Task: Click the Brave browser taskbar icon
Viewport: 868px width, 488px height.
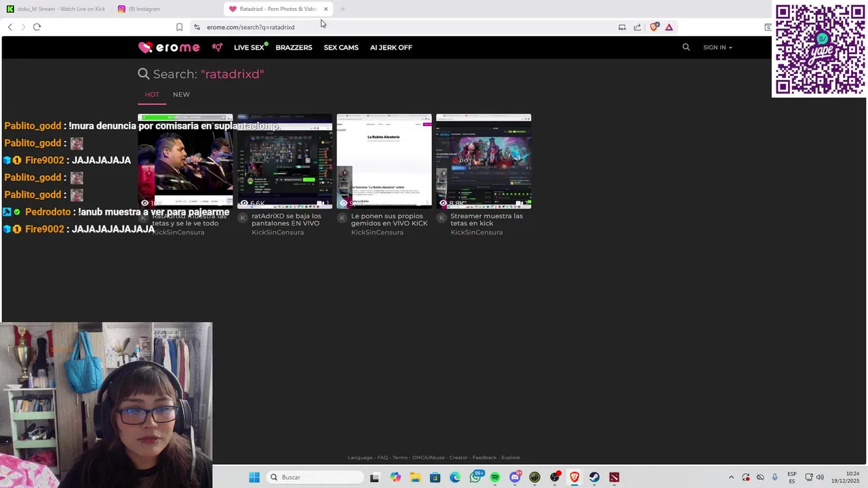Action: (x=574, y=477)
